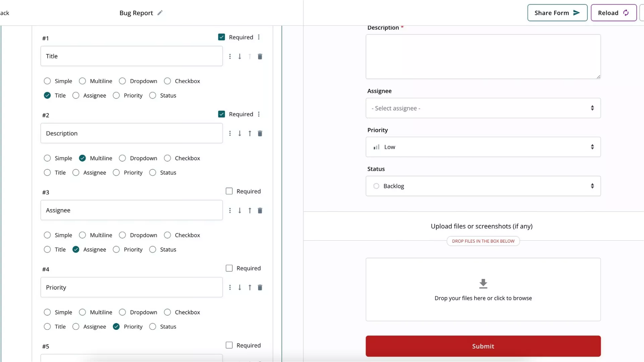Move the Assignee field up using arrow
This screenshot has height=362, width=644.
pyautogui.click(x=250, y=210)
